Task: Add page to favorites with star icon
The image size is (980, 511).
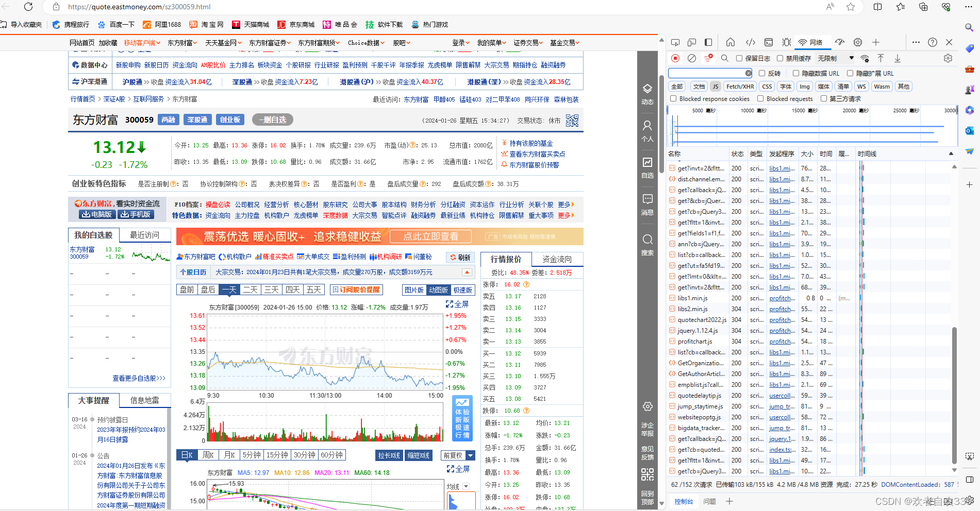Action: pos(851,7)
